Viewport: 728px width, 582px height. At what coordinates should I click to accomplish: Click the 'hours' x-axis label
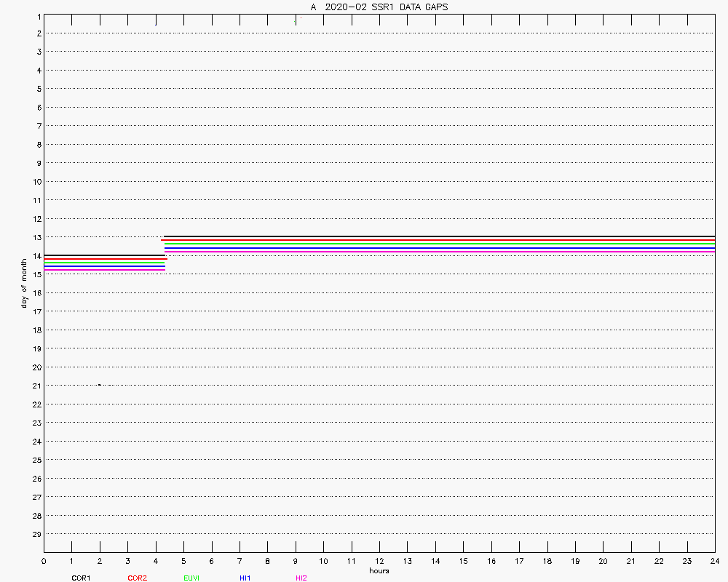379,571
